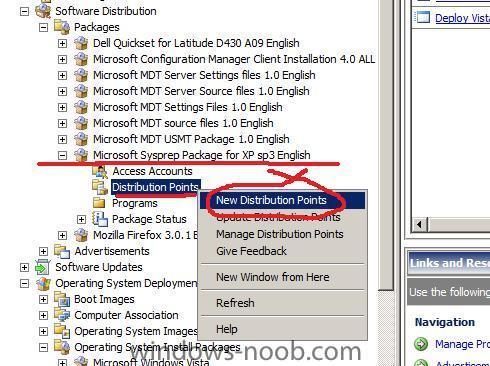Click the MDT USMT Package icon

[81, 139]
